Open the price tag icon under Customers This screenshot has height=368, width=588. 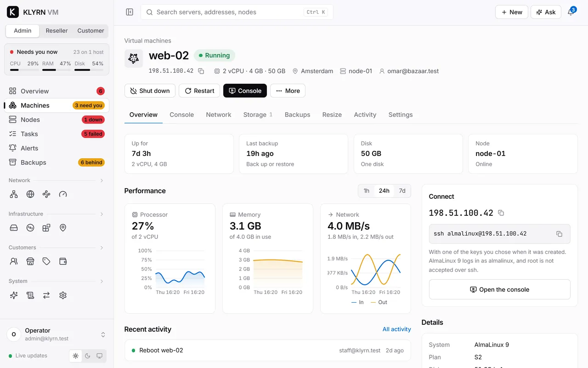click(46, 261)
